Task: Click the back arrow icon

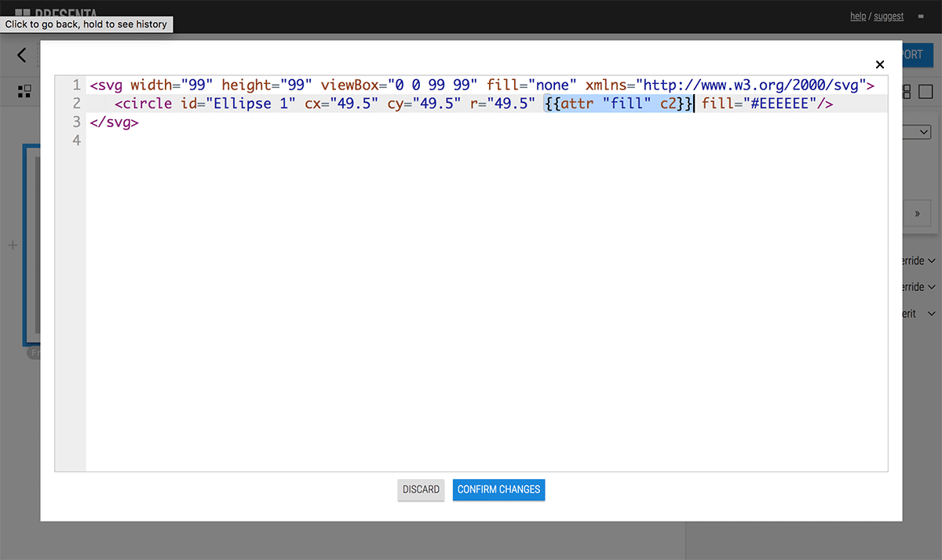Action: 21,55
